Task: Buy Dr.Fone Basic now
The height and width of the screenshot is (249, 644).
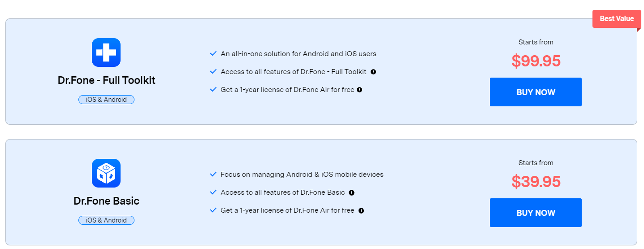Action: click(x=536, y=213)
